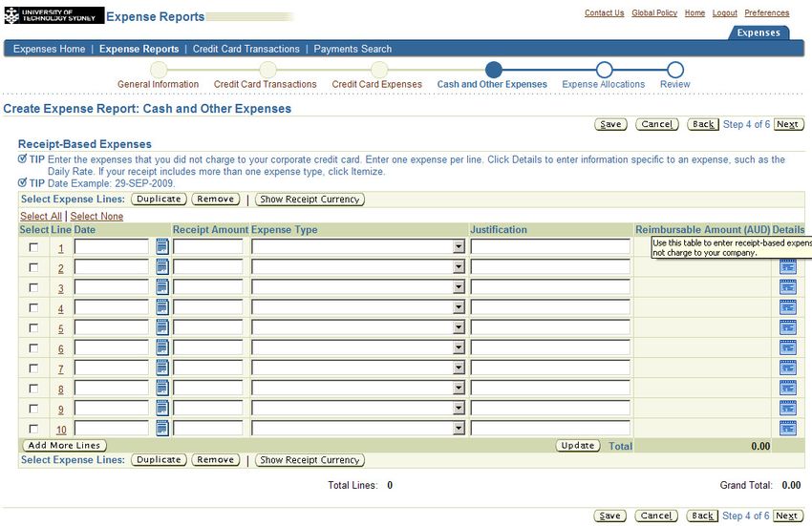This screenshot has width=812, height=526.
Task: Open Details icon for line 8
Action: tap(788, 388)
